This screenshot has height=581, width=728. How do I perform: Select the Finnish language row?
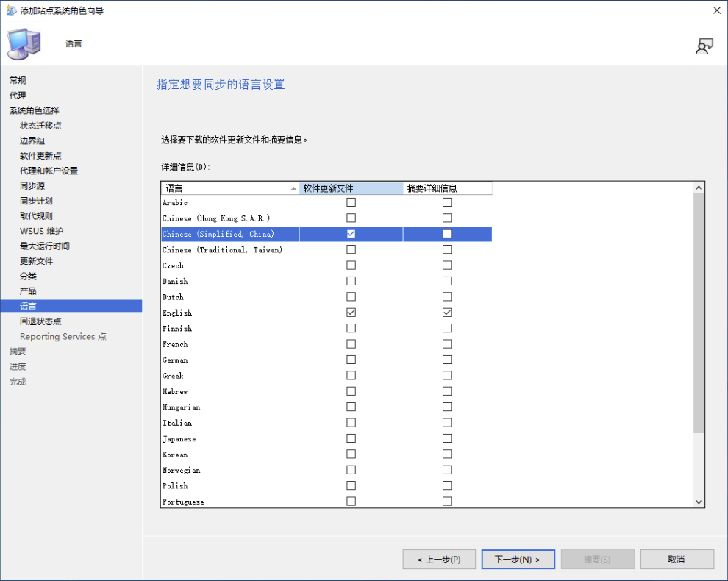pyautogui.click(x=326, y=328)
